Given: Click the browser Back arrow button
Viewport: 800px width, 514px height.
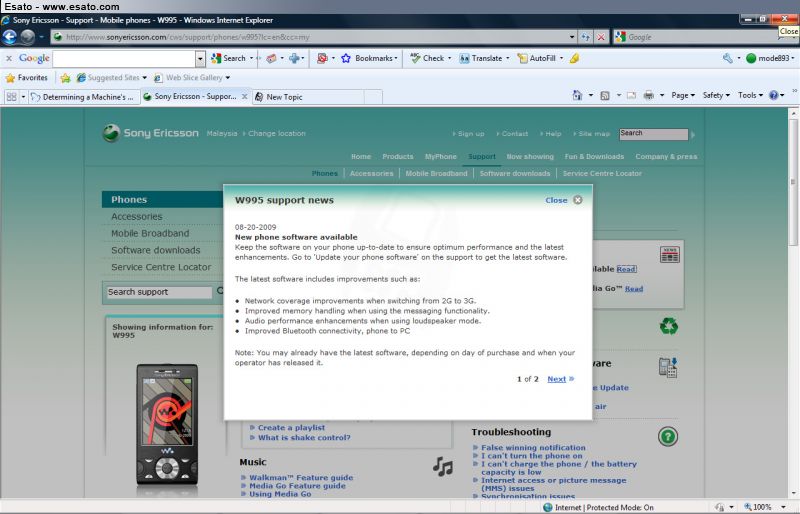Looking at the screenshot, I should [x=9, y=37].
